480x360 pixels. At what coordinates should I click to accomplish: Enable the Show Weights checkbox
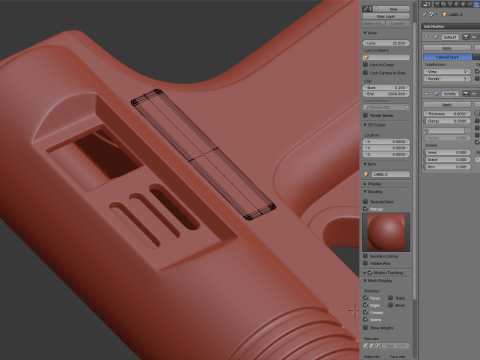coord(365,328)
